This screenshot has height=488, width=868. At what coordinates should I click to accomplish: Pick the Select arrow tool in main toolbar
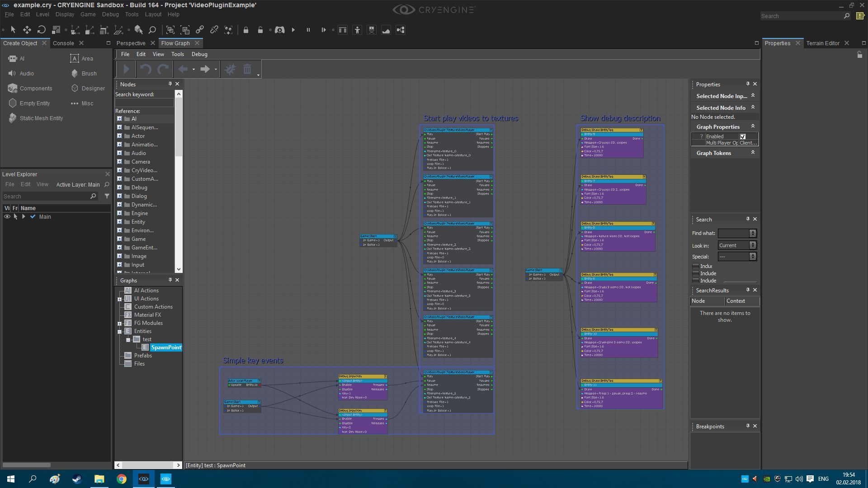pos(13,30)
